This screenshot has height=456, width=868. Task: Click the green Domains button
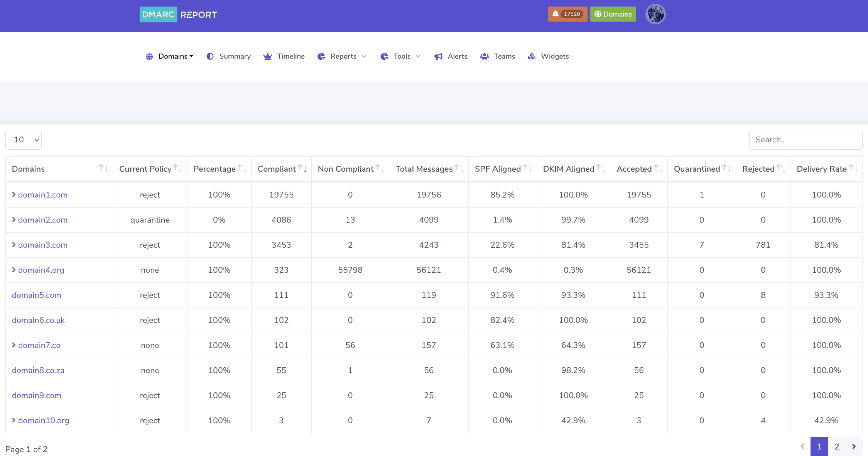(613, 14)
